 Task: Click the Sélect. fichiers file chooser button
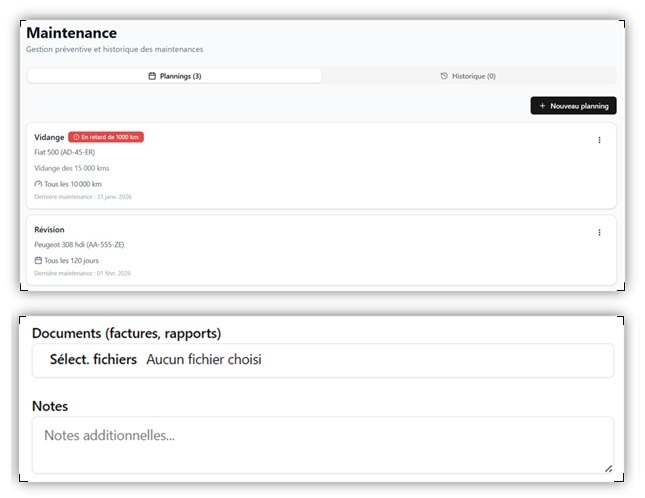[93, 359]
